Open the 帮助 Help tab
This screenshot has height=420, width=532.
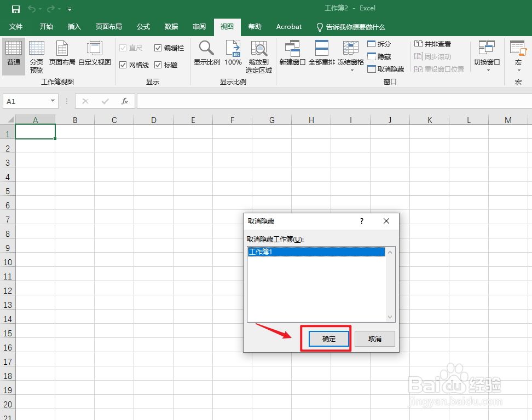coord(255,27)
